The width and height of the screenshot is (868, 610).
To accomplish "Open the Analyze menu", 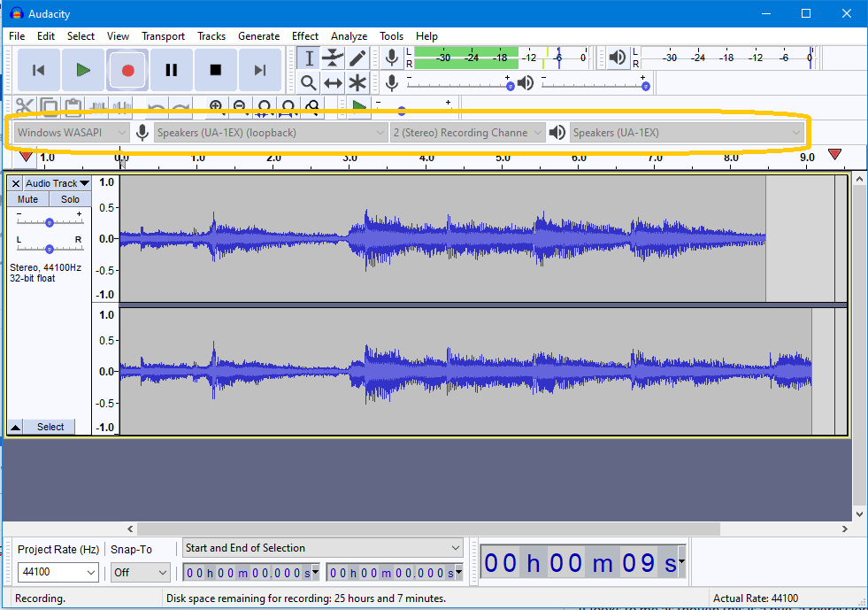I will [x=349, y=36].
